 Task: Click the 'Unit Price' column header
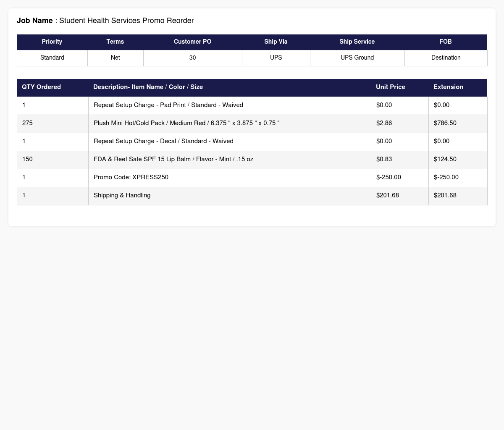tap(400, 87)
